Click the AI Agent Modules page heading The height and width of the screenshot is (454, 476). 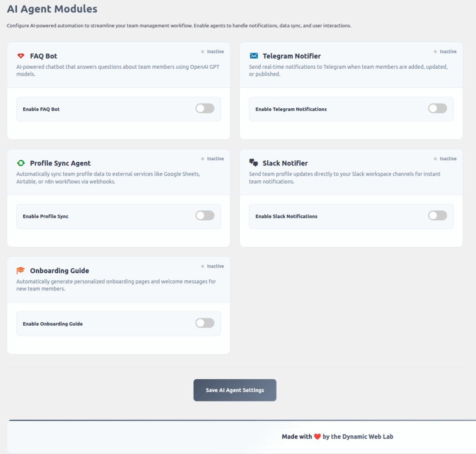(x=52, y=9)
